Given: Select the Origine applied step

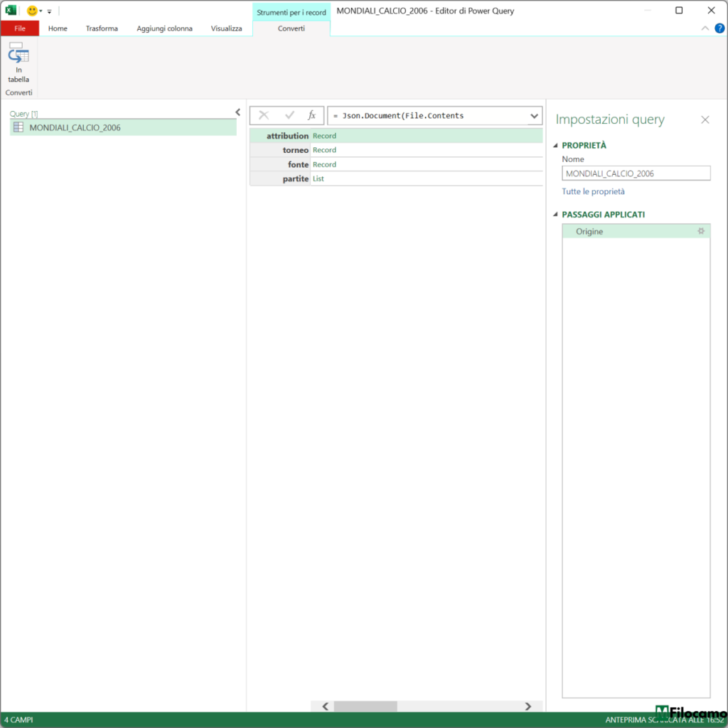Looking at the screenshot, I should (x=636, y=231).
